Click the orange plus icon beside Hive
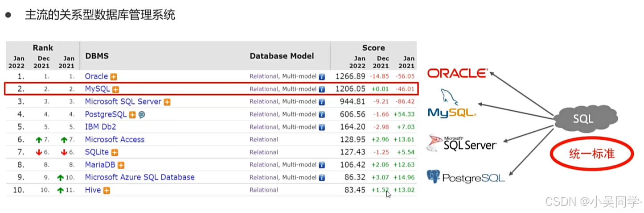The width and height of the screenshot is (644, 213). click(107, 190)
